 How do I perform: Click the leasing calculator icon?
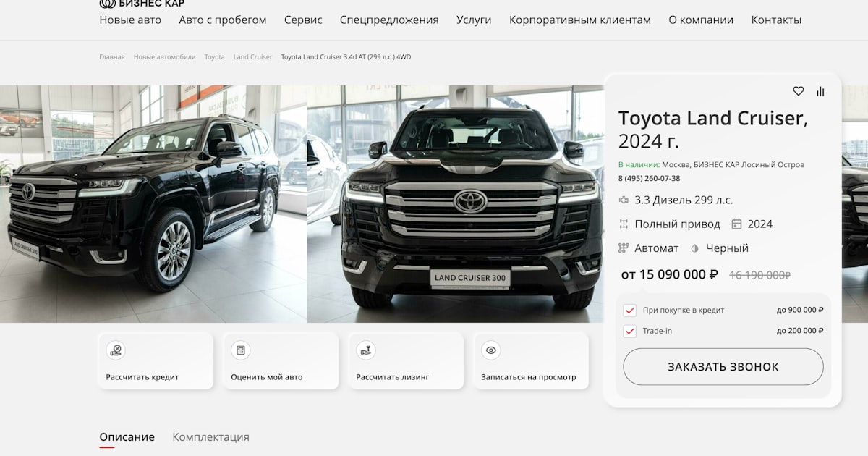[366, 350]
